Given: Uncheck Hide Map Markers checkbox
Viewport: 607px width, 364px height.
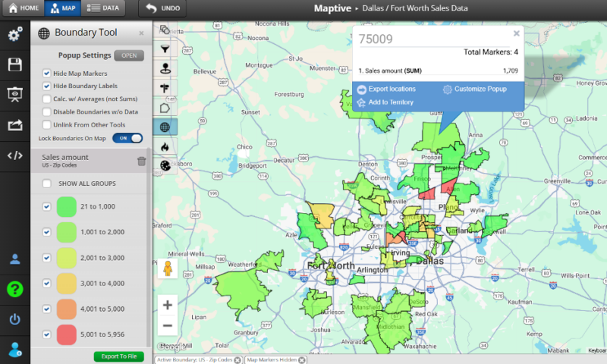Looking at the screenshot, I should pyautogui.click(x=46, y=73).
